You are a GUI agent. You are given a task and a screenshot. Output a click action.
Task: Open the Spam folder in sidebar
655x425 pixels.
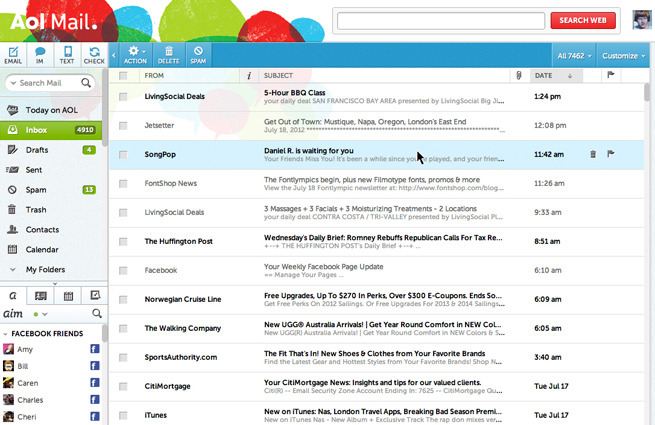pyautogui.click(x=51, y=190)
